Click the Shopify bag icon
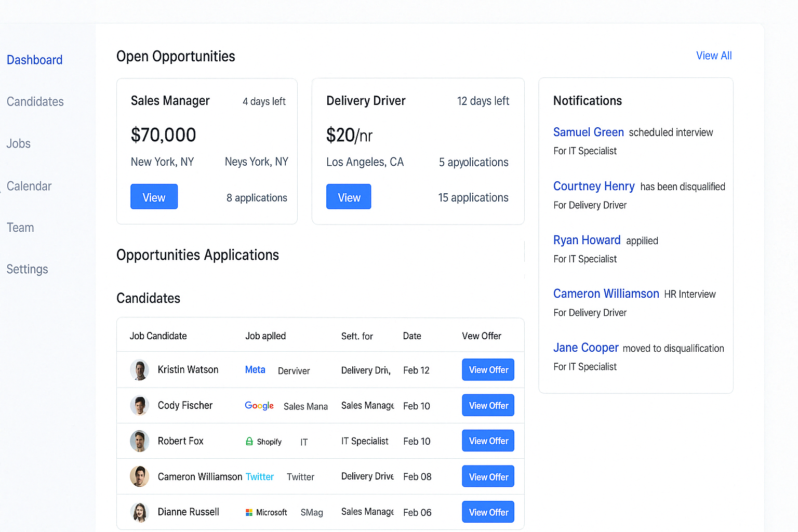 249,442
